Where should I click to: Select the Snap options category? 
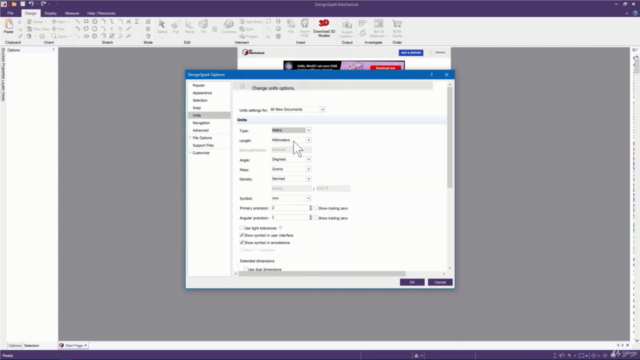(x=197, y=108)
